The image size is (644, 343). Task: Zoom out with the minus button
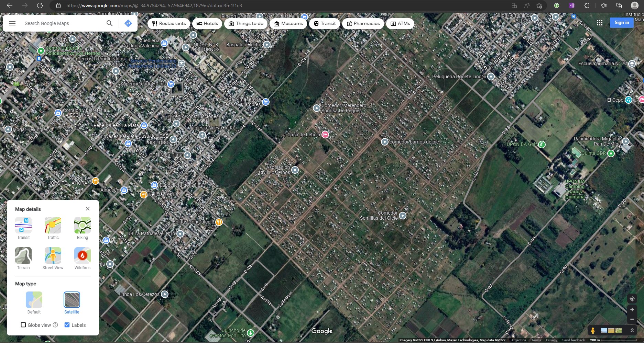632,319
